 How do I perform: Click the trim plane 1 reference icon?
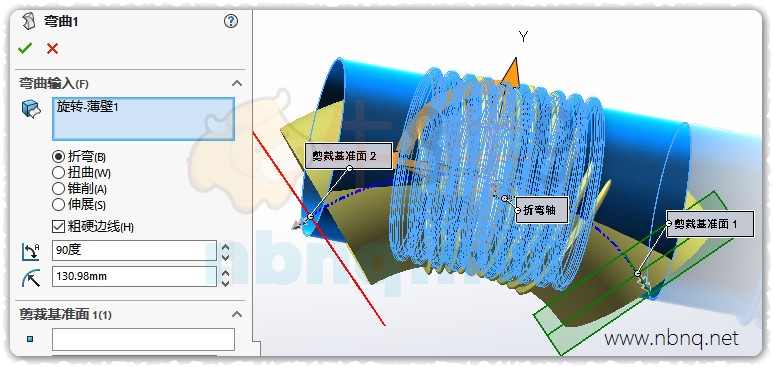[31, 339]
